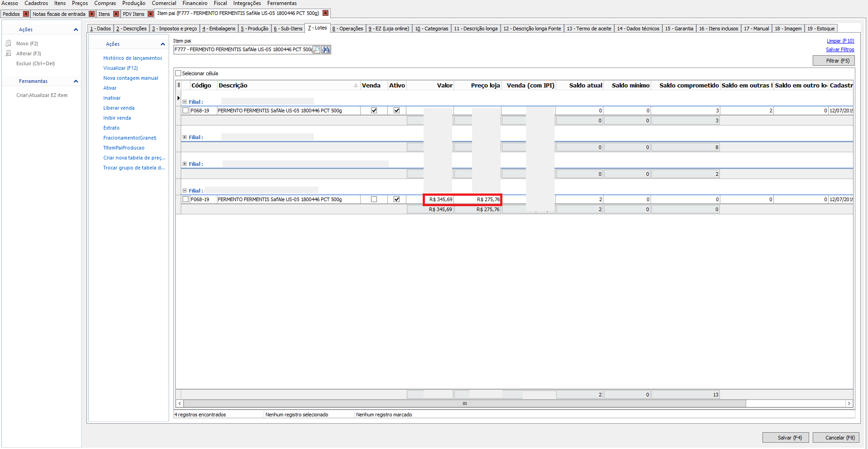Close the Itens tab with its x icon
The image size is (868, 449).
click(116, 14)
